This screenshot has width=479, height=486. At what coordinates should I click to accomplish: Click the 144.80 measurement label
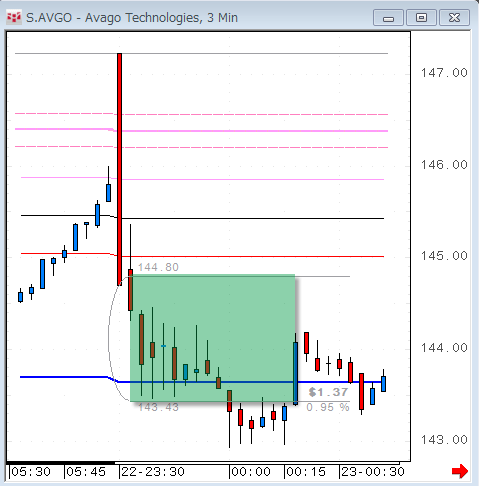(158, 267)
